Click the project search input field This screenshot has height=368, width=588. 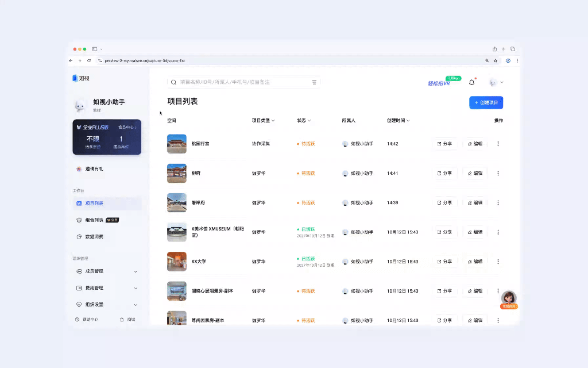click(243, 82)
